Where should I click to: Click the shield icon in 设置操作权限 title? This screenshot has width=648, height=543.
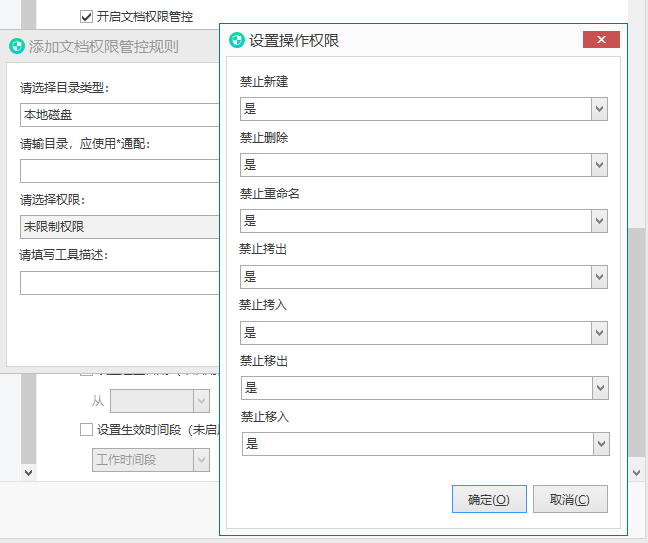[x=237, y=40]
